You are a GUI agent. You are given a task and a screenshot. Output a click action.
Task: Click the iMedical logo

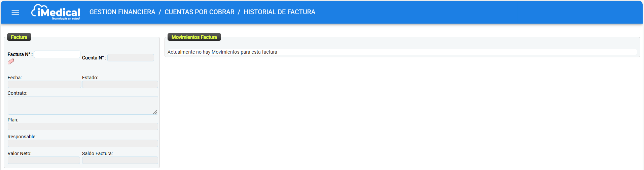click(56, 12)
